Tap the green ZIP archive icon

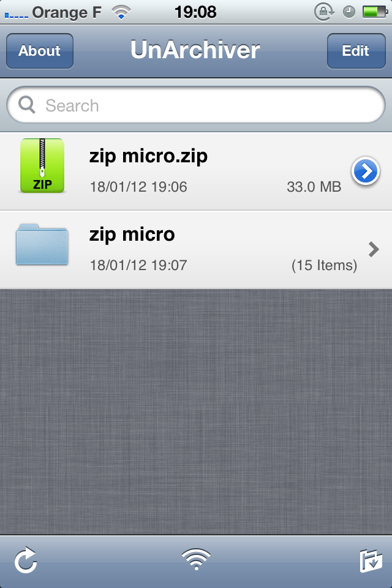coord(42,166)
